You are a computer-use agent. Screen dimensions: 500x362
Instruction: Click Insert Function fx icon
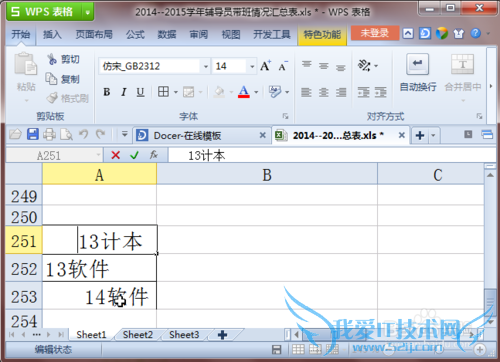154,155
